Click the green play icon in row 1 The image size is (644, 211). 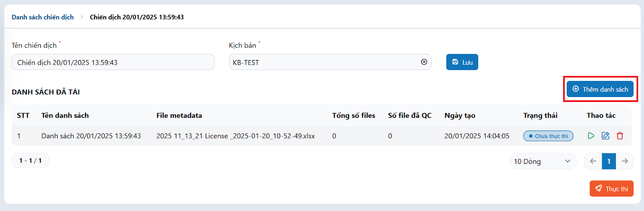pyautogui.click(x=591, y=136)
